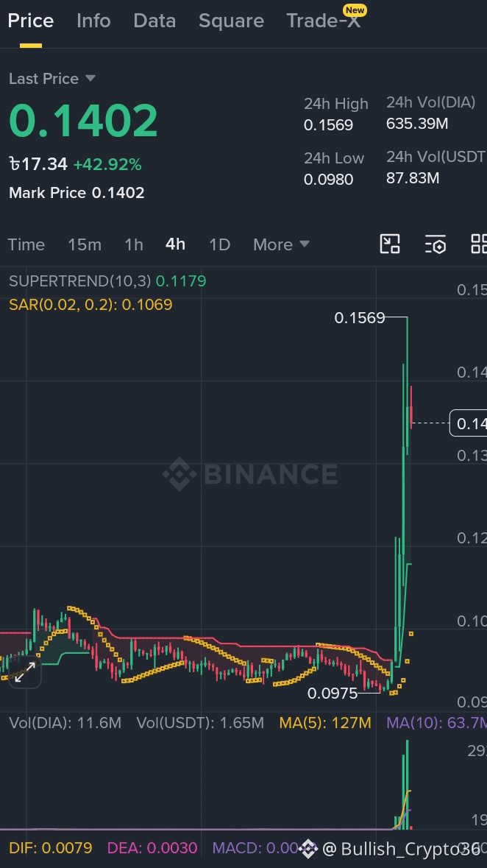This screenshot has height=868, width=487.
Task: Click the 24h Vol(DIA) 635.39M value
Action: (x=417, y=124)
